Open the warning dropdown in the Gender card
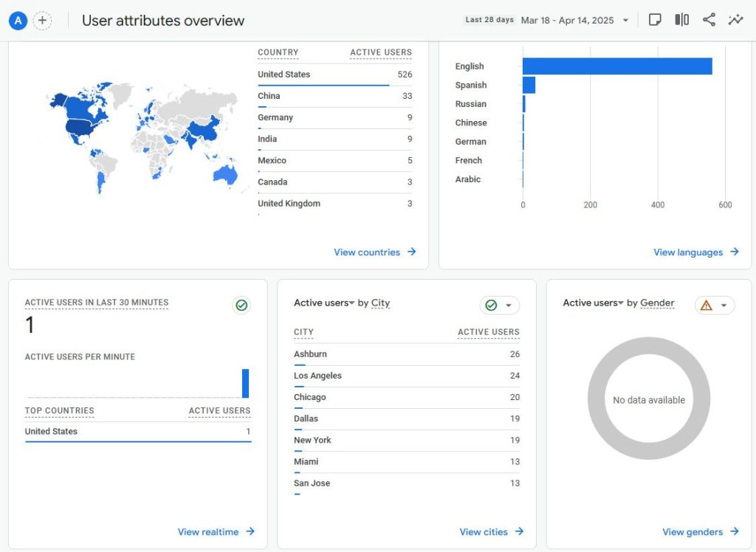 tap(715, 306)
